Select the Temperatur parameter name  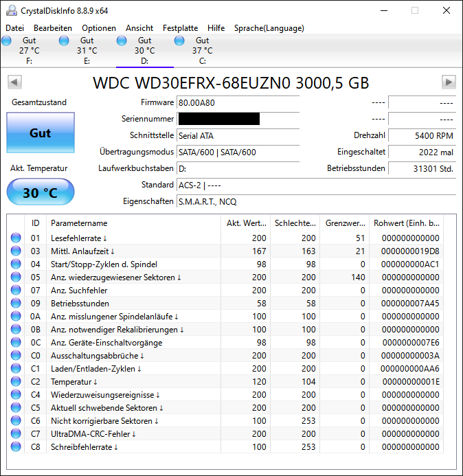point(74,382)
